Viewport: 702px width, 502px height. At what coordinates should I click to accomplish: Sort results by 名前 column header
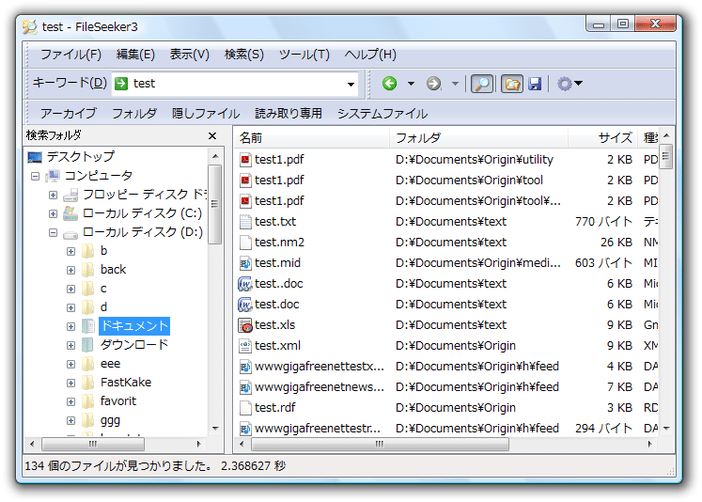pyautogui.click(x=312, y=137)
